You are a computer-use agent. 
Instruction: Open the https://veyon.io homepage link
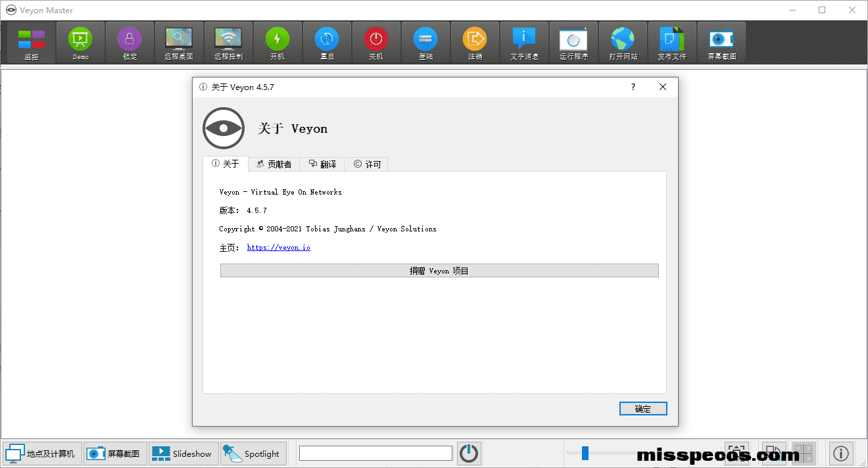click(279, 247)
